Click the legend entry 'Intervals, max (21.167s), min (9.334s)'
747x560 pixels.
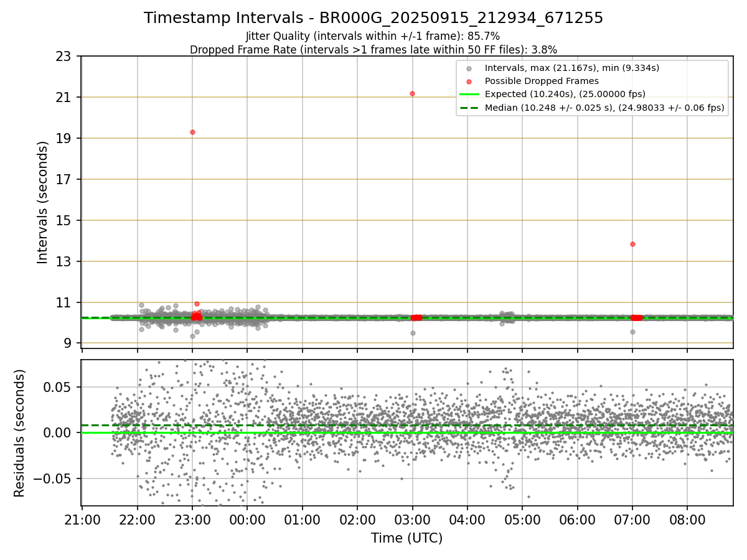(x=572, y=68)
